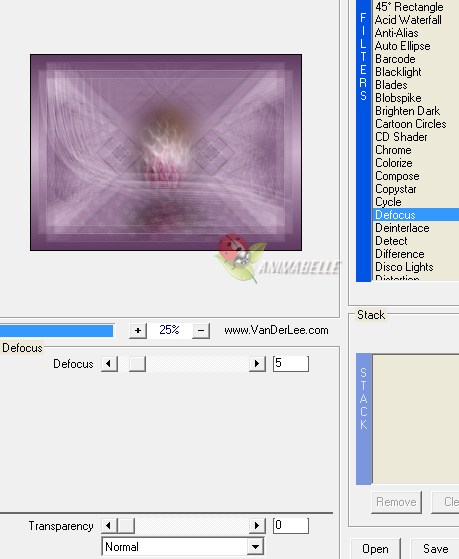This screenshot has width=459, height=559.
Task: Click the Defocus slider right arrow
Action: click(257, 364)
